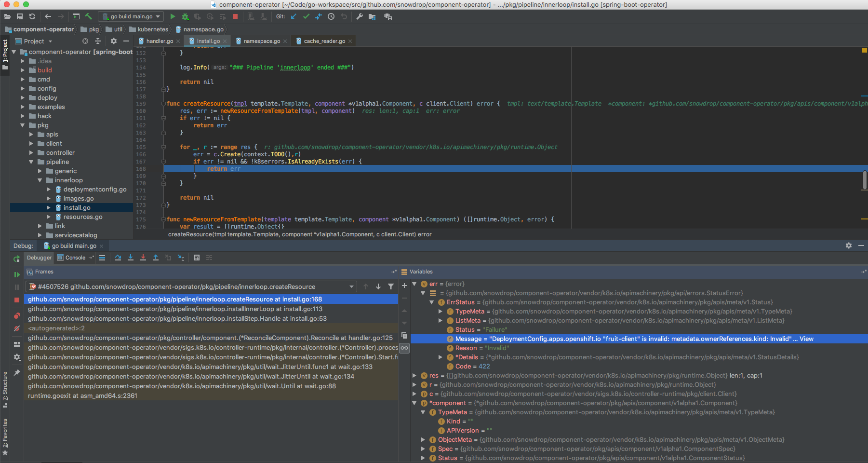
Task: Collapse the ErrStatus variable node
Action: (x=431, y=302)
